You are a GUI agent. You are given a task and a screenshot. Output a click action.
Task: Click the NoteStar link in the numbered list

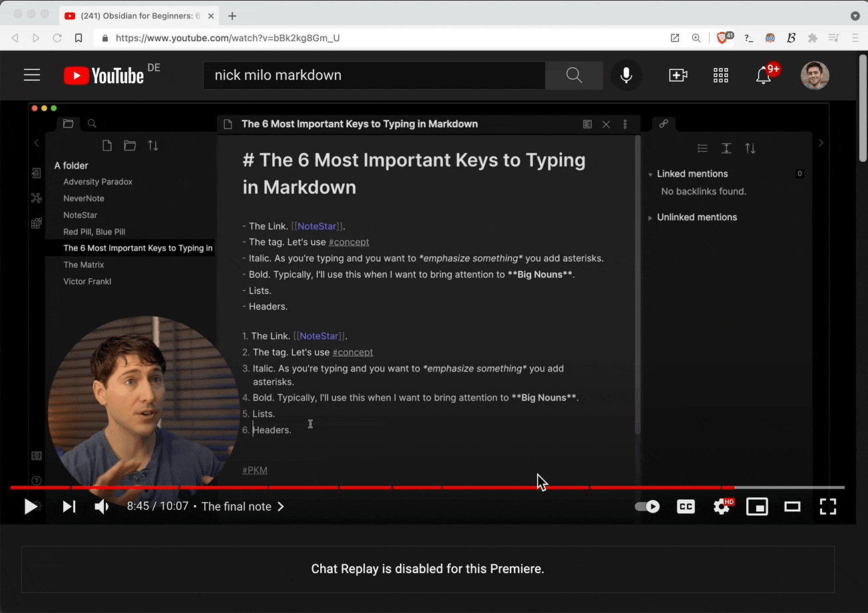click(318, 336)
